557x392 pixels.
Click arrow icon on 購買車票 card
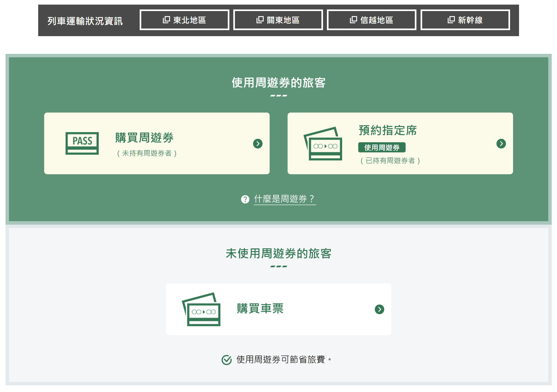click(379, 309)
